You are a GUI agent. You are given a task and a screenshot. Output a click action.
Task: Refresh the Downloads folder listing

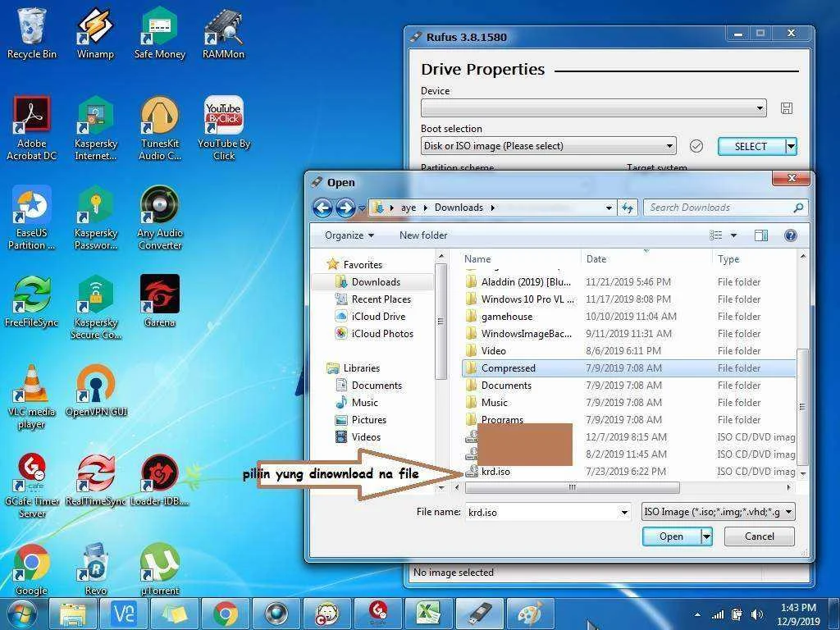[628, 208]
